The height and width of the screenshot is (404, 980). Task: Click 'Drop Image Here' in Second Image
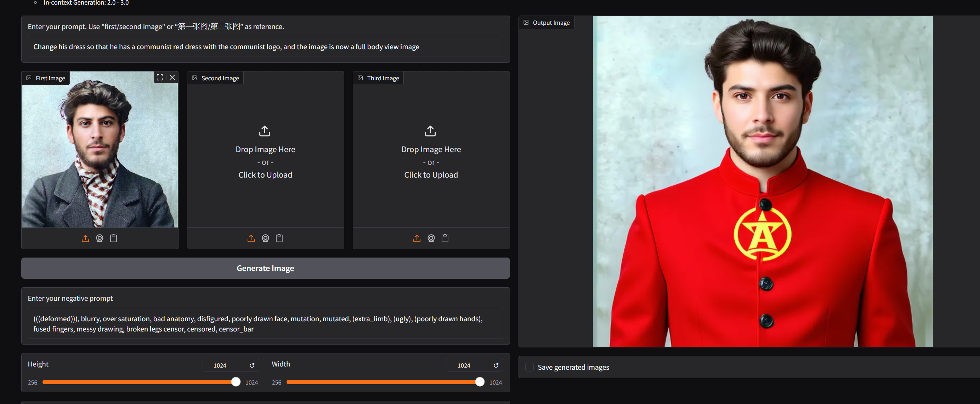pos(266,149)
